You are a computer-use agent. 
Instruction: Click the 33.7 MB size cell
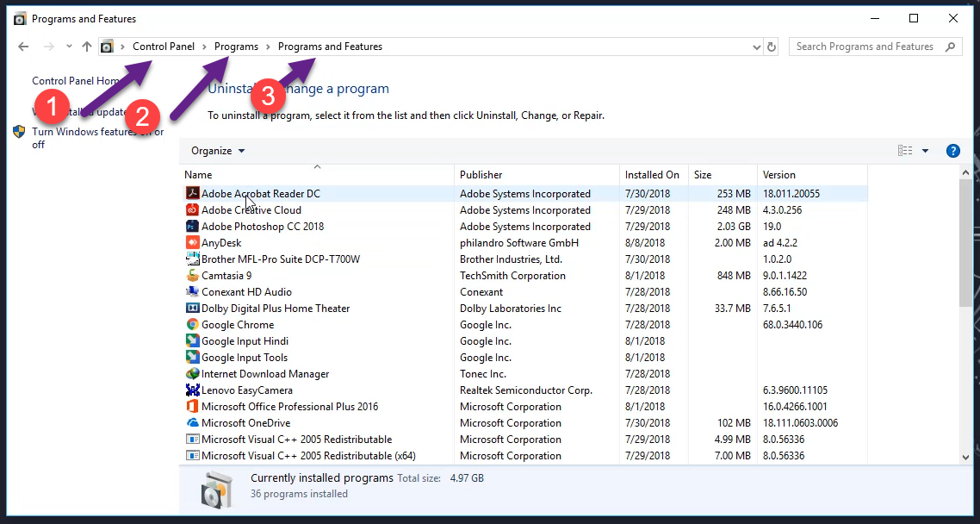731,308
